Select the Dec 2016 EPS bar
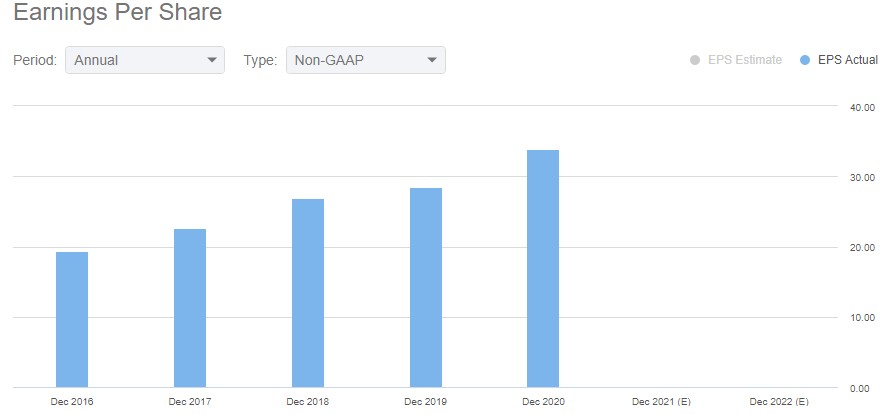Viewport: 894px width, 414px height. click(72, 320)
